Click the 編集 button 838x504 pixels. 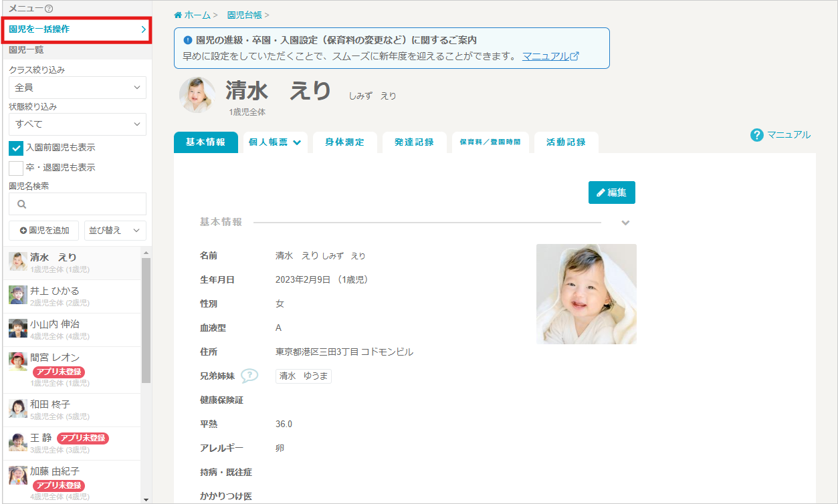(x=611, y=192)
